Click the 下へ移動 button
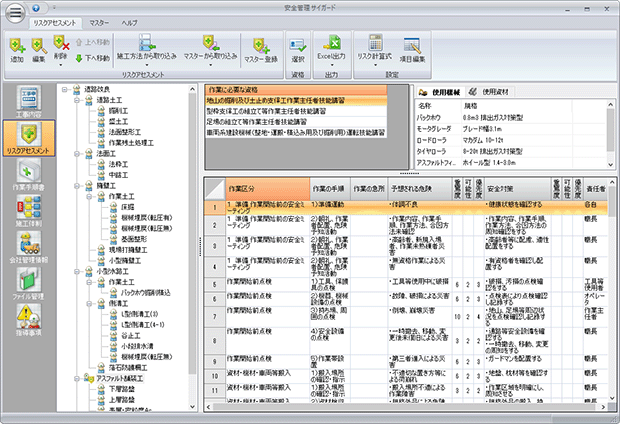 click(x=92, y=58)
